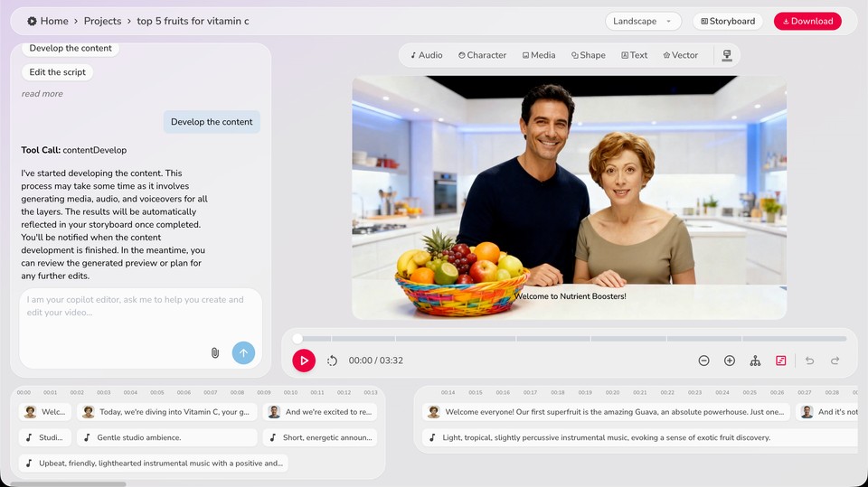The image size is (868, 487).
Task: Focus the copilot editor message input
Action: [136, 312]
